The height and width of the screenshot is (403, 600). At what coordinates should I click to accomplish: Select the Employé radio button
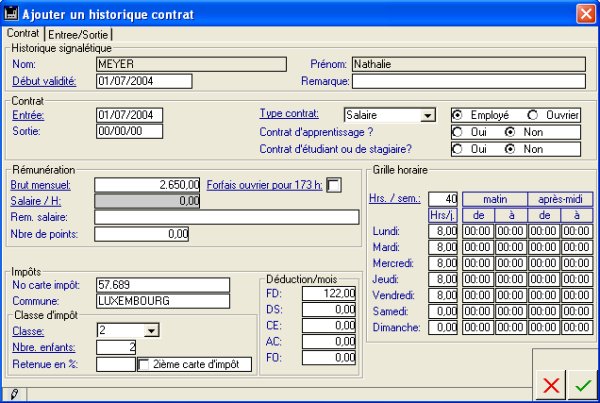(x=457, y=115)
